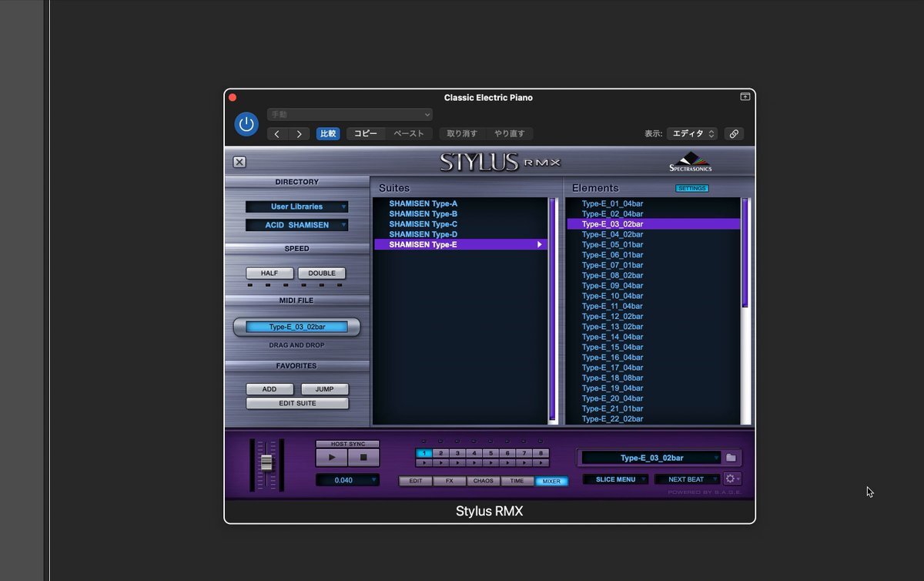Toggle the plug-in power button
Viewport: 924px width, 581px height.
point(246,124)
